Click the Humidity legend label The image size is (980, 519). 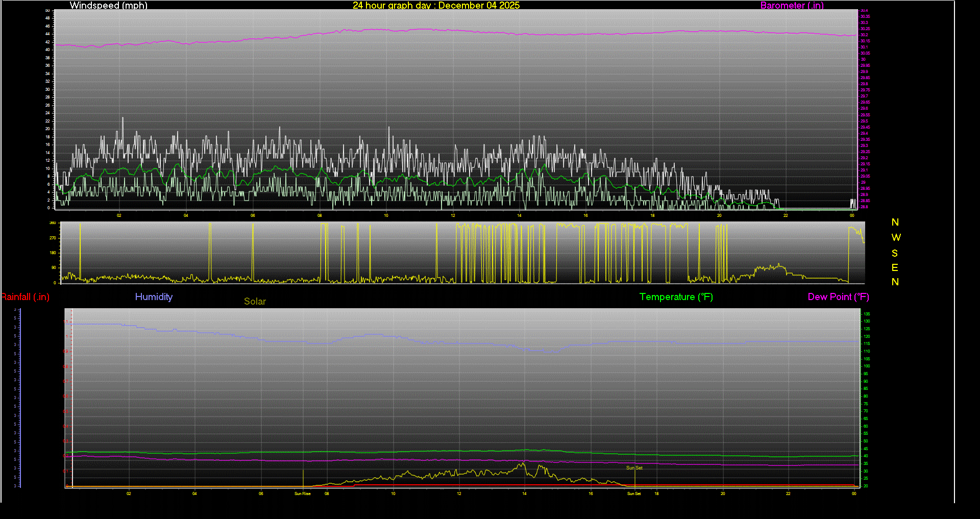coord(154,296)
